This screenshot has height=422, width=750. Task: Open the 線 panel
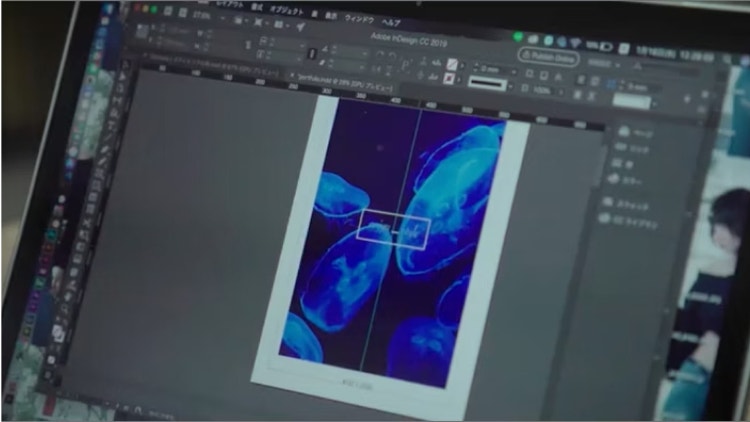(x=623, y=164)
